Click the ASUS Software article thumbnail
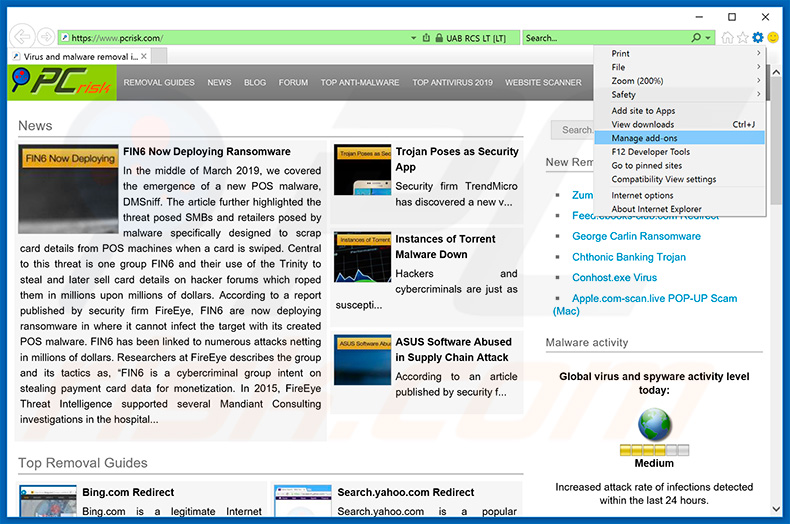Screen dimensions: 790x524 (362, 360)
